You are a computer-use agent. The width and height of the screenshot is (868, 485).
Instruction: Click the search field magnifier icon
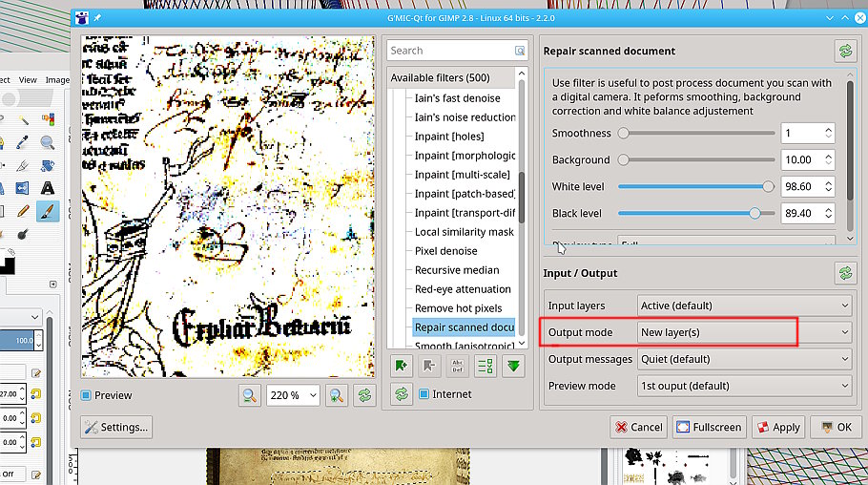(x=519, y=51)
